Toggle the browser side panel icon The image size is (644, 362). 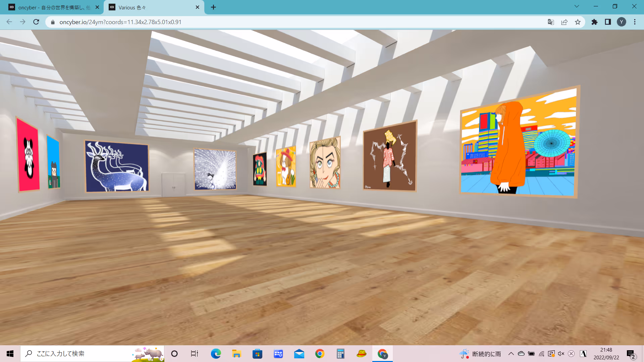click(608, 22)
